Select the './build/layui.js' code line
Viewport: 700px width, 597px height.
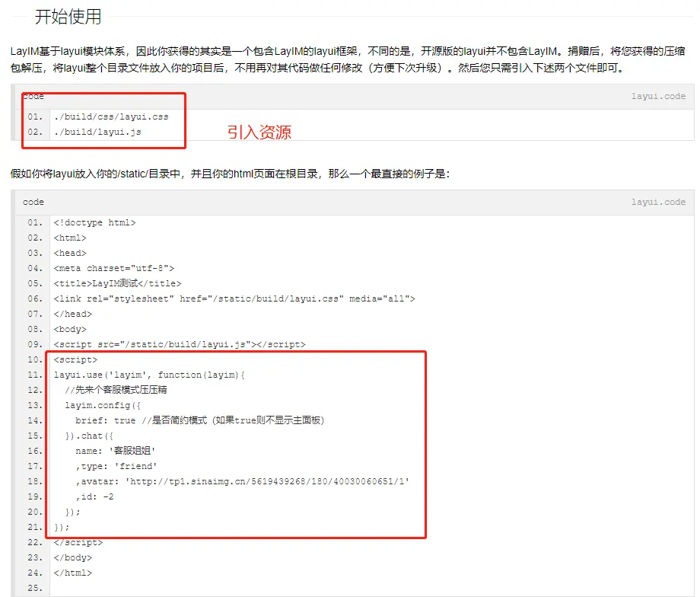pos(97,132)
